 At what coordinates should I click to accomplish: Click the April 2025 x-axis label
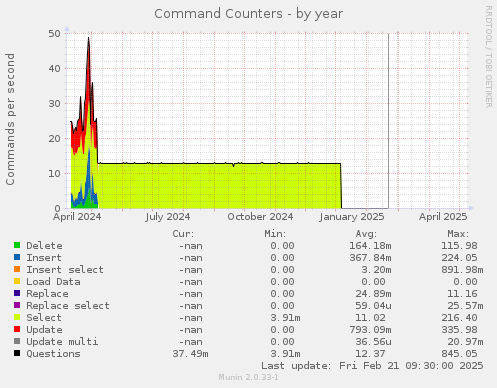tap(443, 217)
